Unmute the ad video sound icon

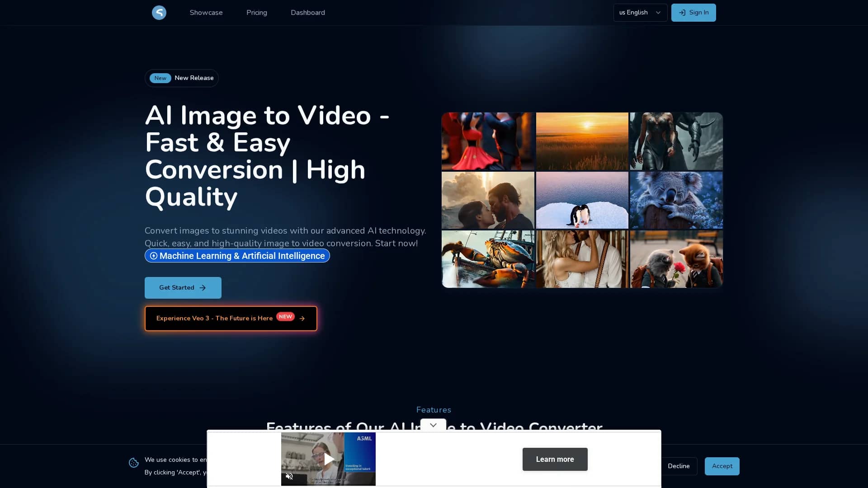coord(289,476)
